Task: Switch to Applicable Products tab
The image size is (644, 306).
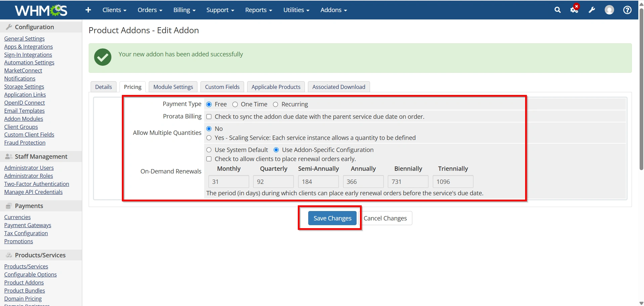Action: click(276, 87)
